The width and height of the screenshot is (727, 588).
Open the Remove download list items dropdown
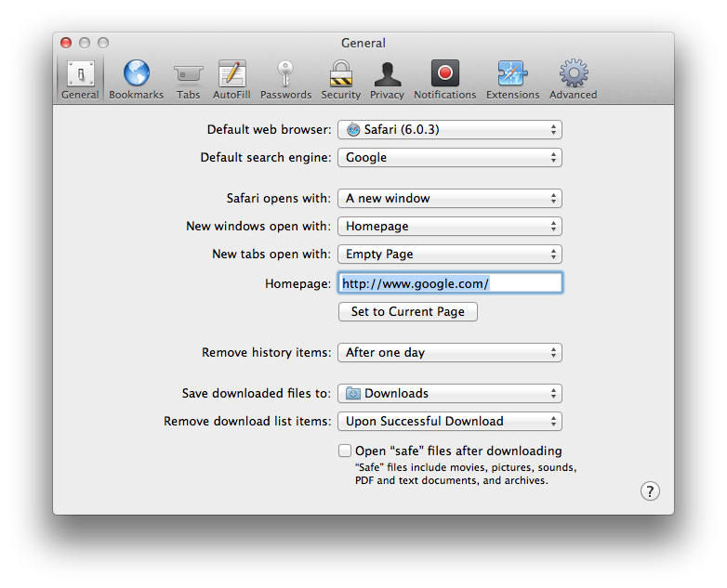[x=450, y=421]
